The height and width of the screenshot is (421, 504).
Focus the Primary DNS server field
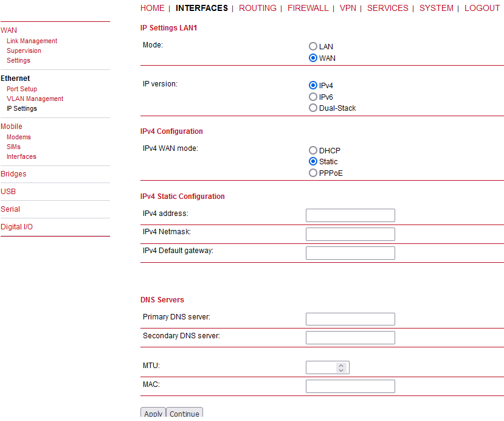pyautogui.click(x=350, y=319)
